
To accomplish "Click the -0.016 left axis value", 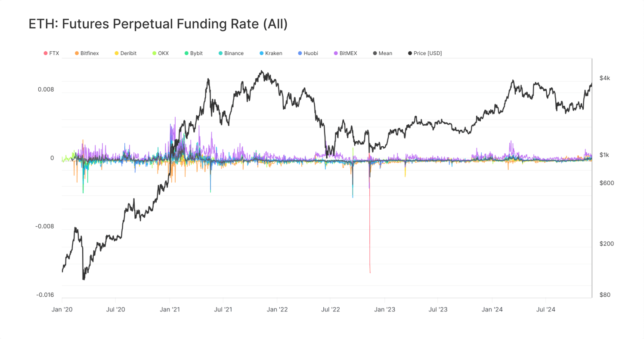I will 45,295.
